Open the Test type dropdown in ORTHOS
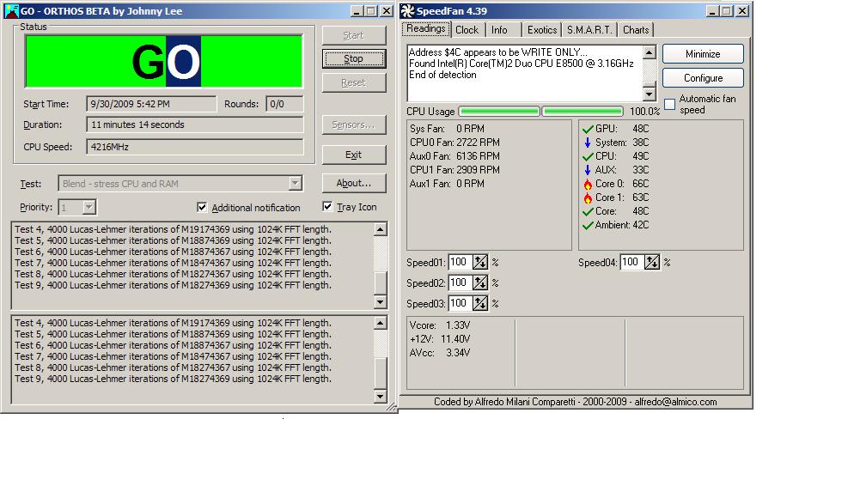The image size is (854, 504). [296, 184]
